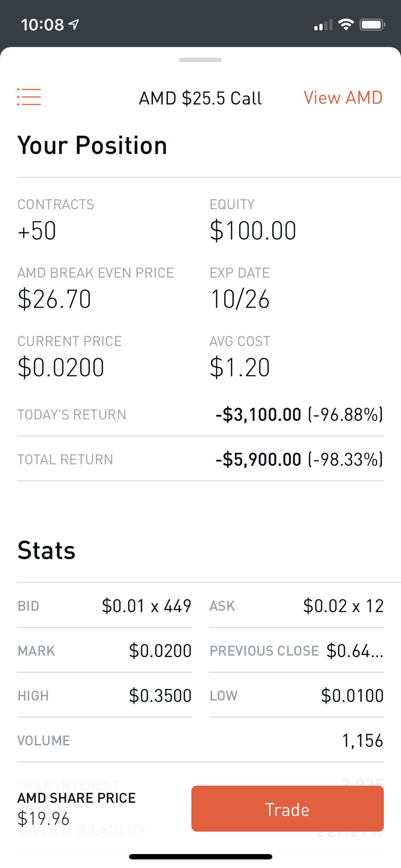Open the orange list menu icon
The width and height of the screenshot is (401, 868).
coord(29,97)
